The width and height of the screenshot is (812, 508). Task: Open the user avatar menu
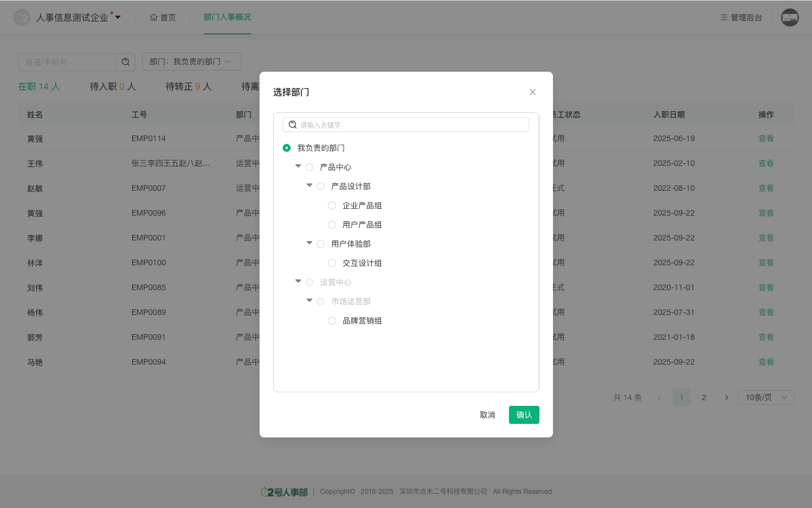click(789, 17)
